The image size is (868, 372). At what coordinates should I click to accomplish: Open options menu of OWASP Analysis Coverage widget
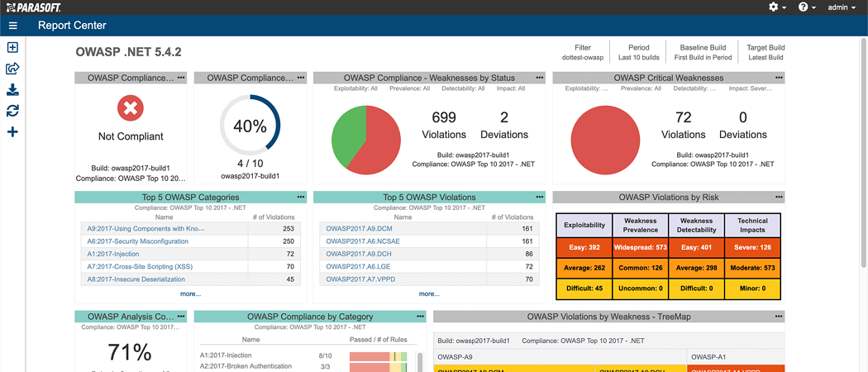(181, 317)
